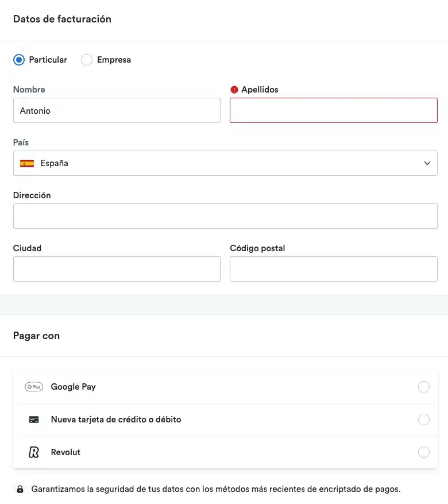Viewport: 448px width, 504px height.
Task: Focus the Apellidos input field
Action: coord(333,110)
